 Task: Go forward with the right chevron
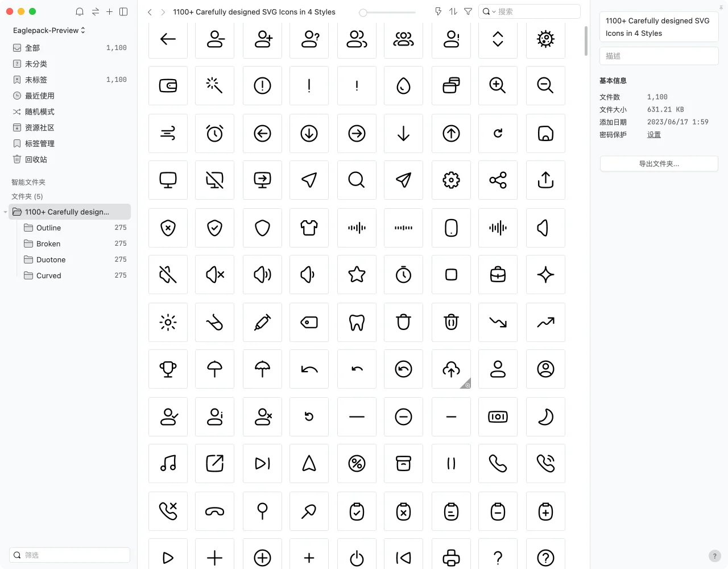coord(163,12)
